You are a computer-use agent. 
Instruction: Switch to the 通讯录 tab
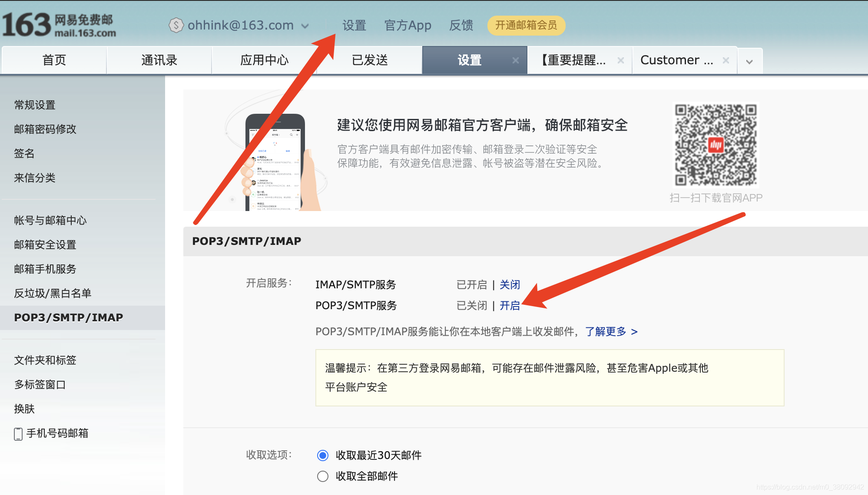pyautogui.click(x=159, y=60)
